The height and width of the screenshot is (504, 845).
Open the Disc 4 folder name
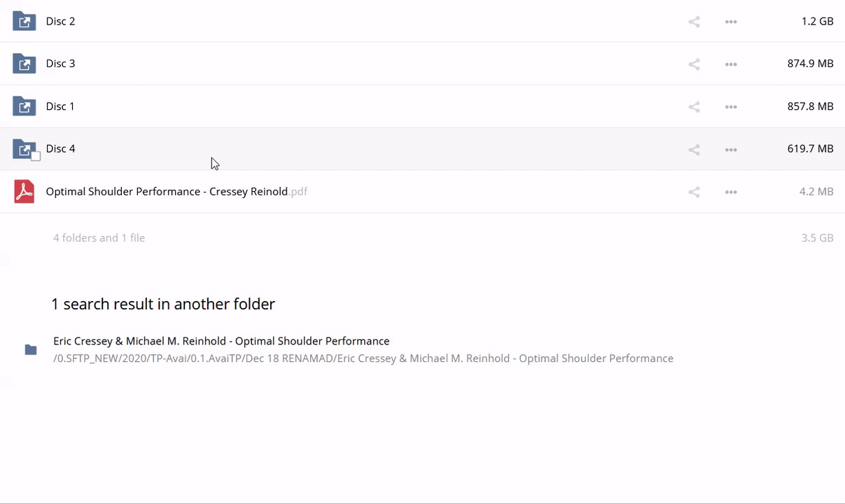60,149
